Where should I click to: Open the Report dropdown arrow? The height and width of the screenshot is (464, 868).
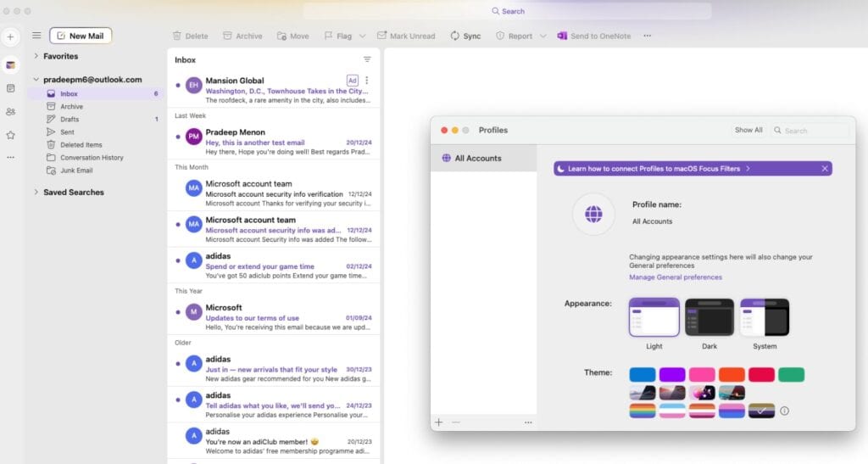pos(543,36)
